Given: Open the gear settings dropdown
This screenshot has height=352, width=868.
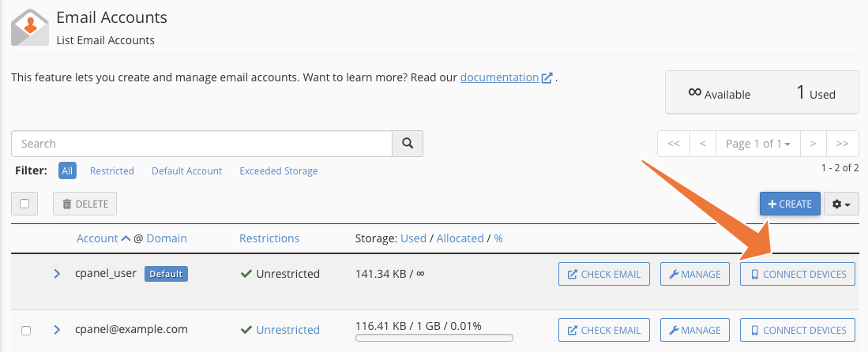Looking at the screenshot, I should [x=841, y=204].
